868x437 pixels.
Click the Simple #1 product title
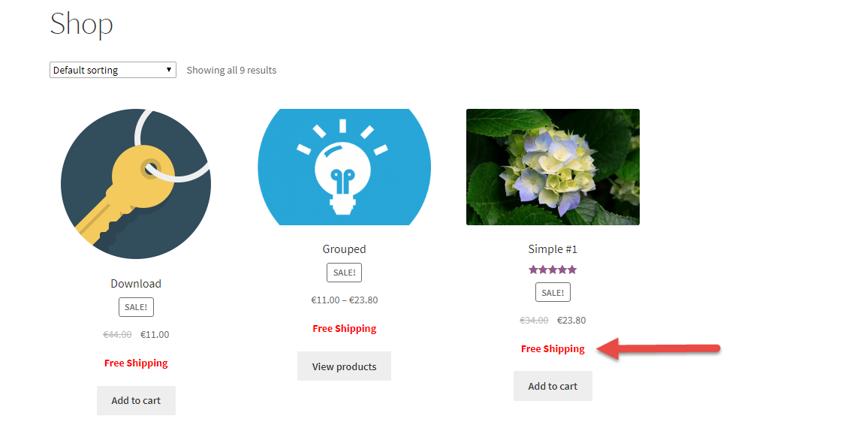553,249
